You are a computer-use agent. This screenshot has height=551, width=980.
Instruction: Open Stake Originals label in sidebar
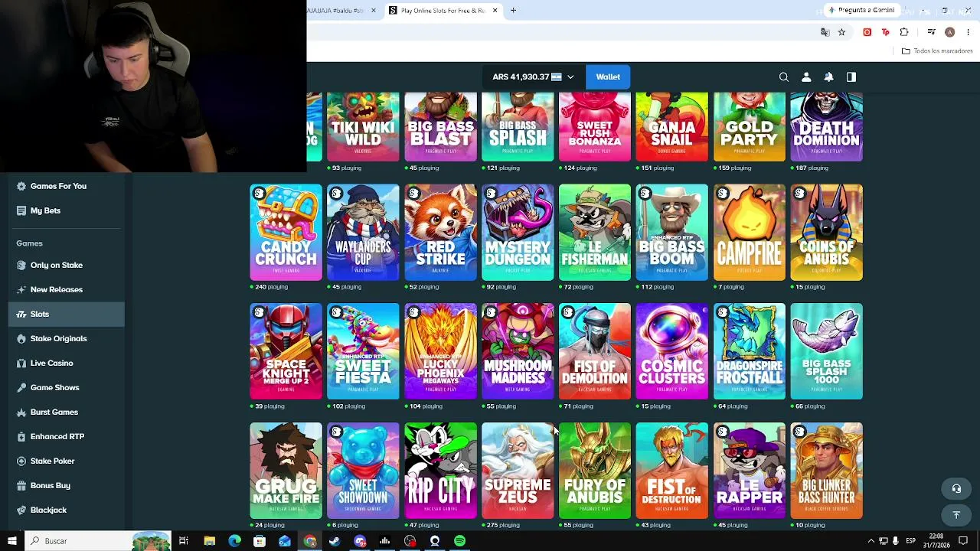(59, 338)
